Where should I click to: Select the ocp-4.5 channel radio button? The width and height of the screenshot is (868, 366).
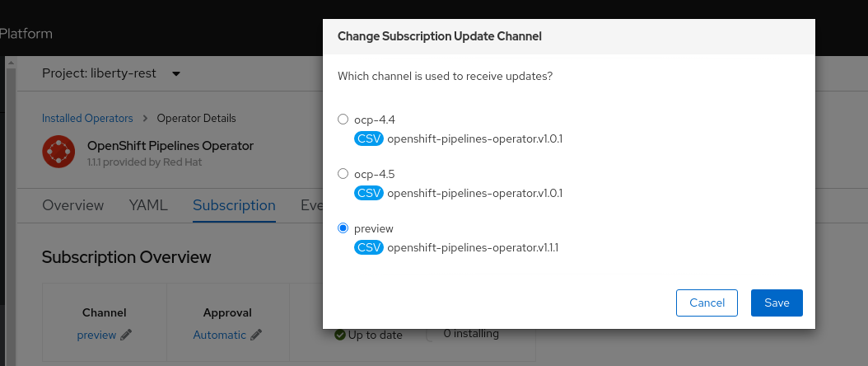pos(343,174)
